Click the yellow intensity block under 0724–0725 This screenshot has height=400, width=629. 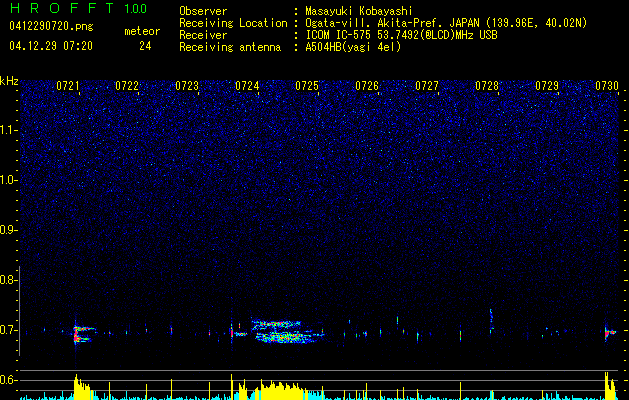(x=281, y=391)
